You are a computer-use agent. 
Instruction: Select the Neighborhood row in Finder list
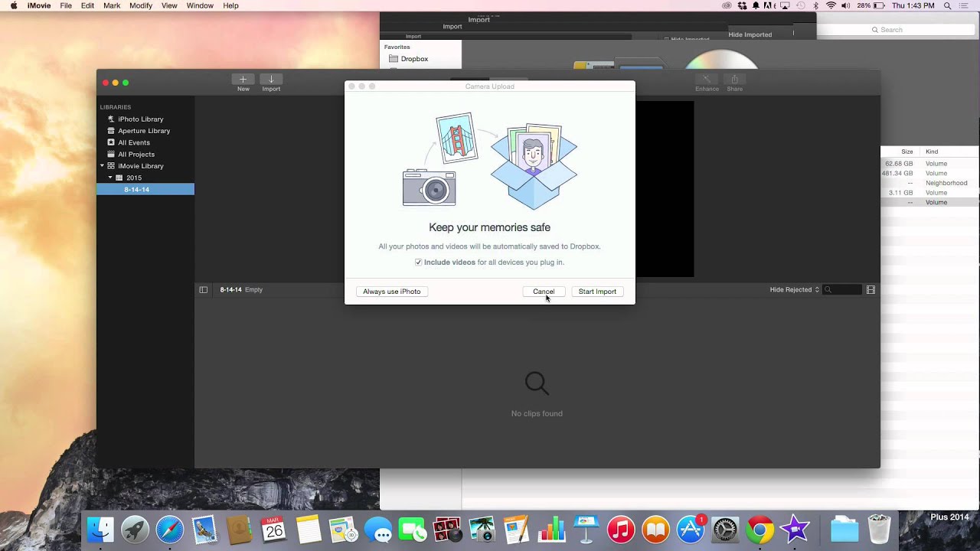pyautogui.click(x=929, y=183)
